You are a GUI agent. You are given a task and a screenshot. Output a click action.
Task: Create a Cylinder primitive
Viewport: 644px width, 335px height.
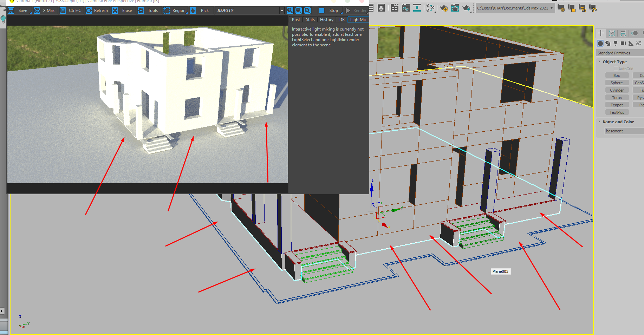point(617,90)
